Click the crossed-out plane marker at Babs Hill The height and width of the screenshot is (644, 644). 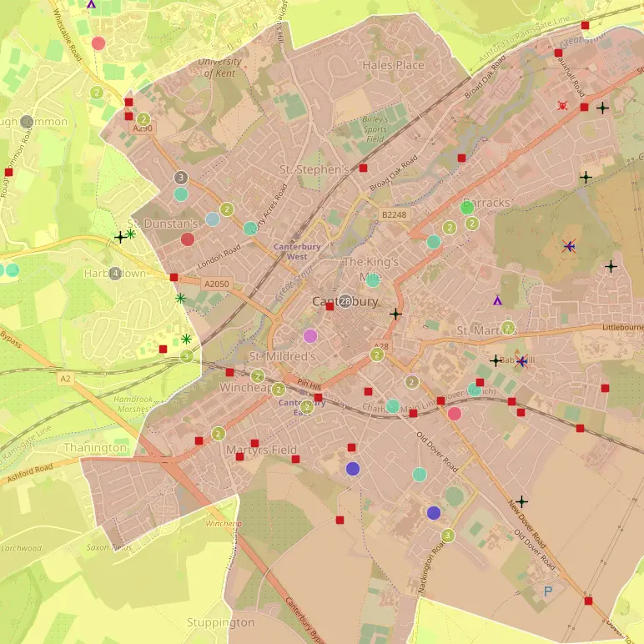(x=521, y=361)
